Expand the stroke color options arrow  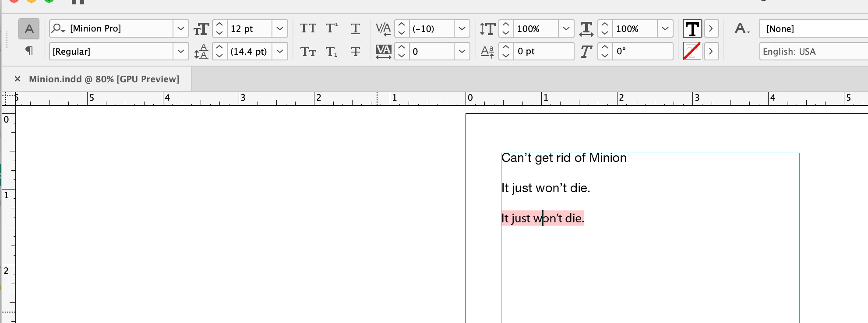click(x=711, y=51)
